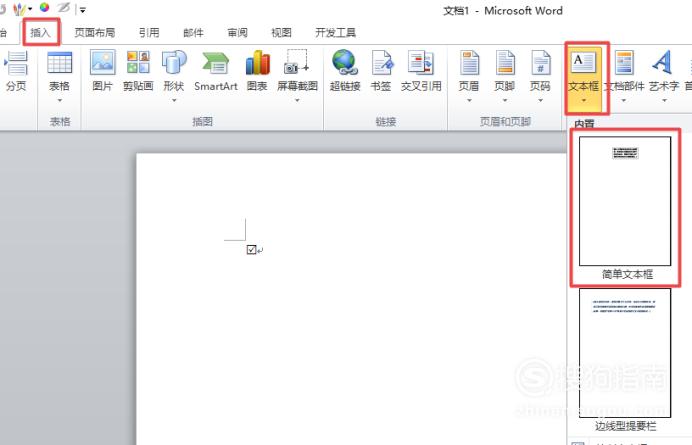This screenshot has height=445, width=692.
Task: Switch to the 引用 ribbon tab
Action: point(149,33)
